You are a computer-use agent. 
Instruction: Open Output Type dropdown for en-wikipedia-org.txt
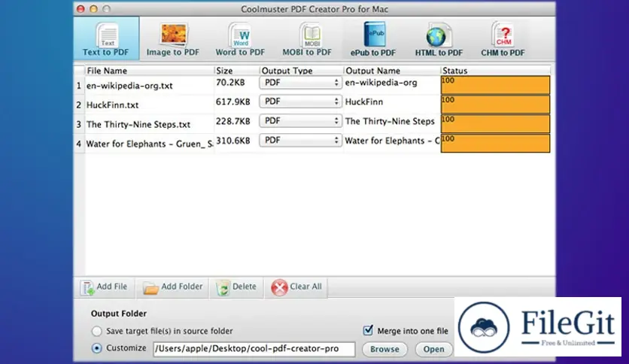[x=300, y=83]
